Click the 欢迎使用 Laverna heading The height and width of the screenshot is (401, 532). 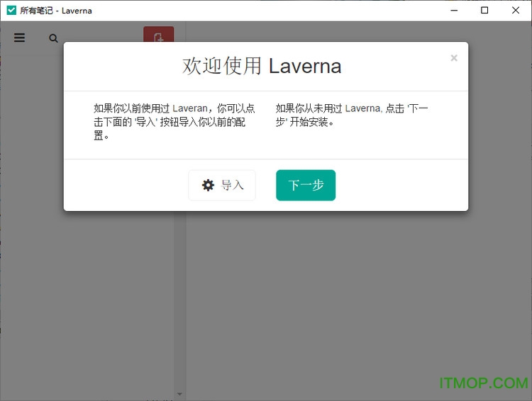(262, 66)
